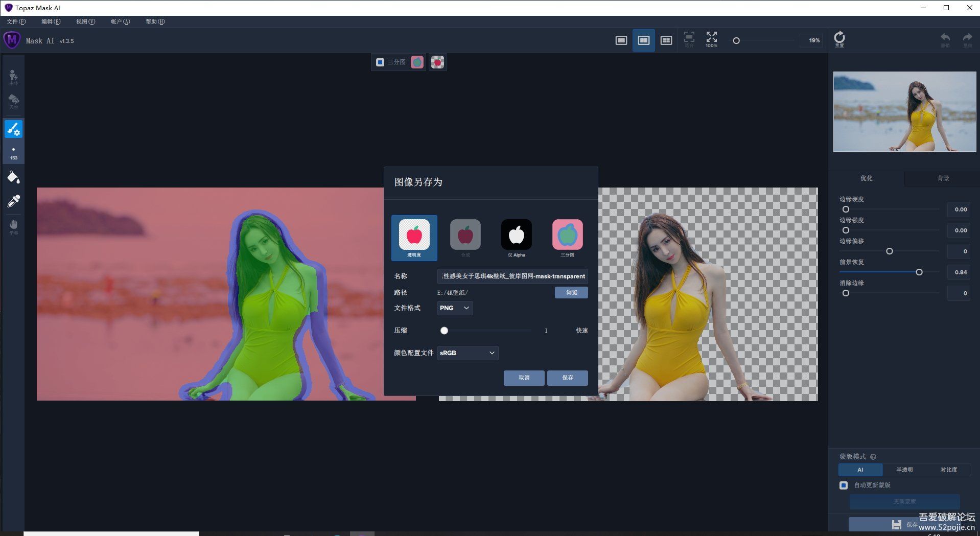Screen dimensions: 980x536
Task: Toggle the 三分图 overlay checkbox above the canvas
Action: coord(379,62)
